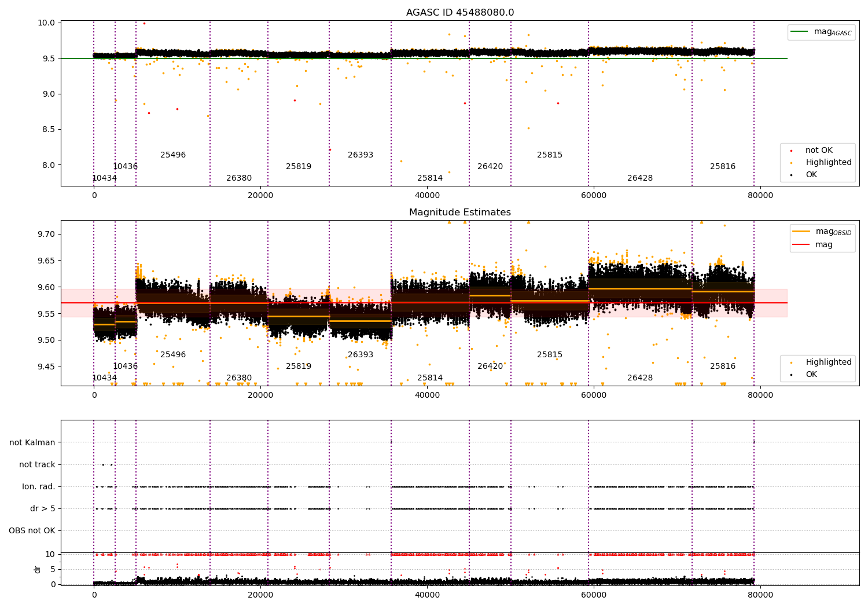Screen dimensions: 868x608
Task: Click the 40000 x-axis tick under AGASC plot
Action: click(x=427, y=195)
